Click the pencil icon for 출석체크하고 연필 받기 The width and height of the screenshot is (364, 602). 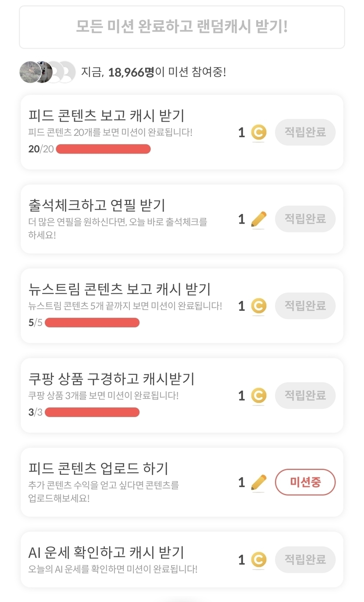pyautogui.click(x=259, y=219)
